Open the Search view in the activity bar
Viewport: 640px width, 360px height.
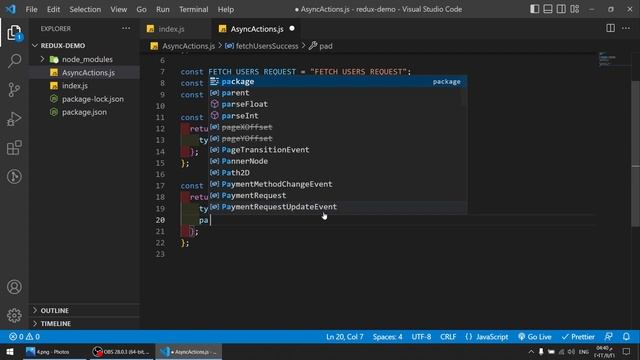point(14,61)
